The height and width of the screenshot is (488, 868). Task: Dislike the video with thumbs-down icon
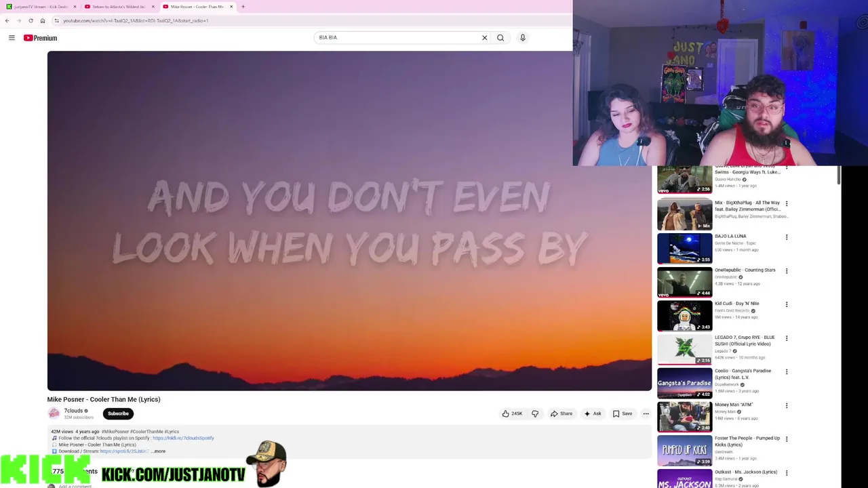tap(535, 413)
